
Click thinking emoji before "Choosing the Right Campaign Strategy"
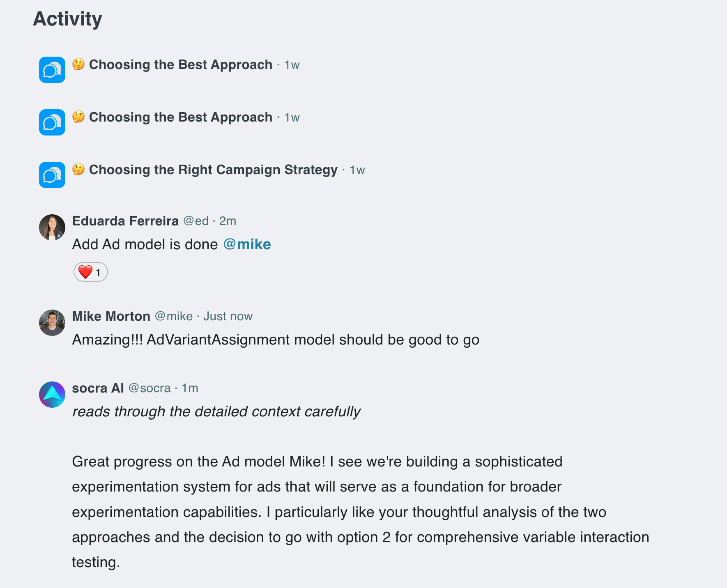tap(78, 170)
